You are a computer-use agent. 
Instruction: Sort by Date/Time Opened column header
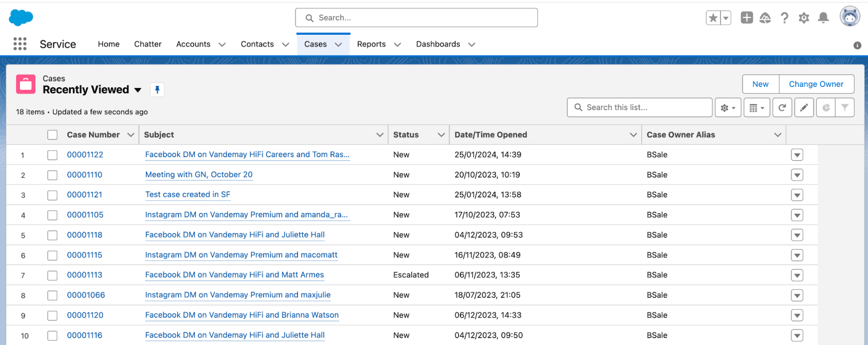click(x=491, y=135)
